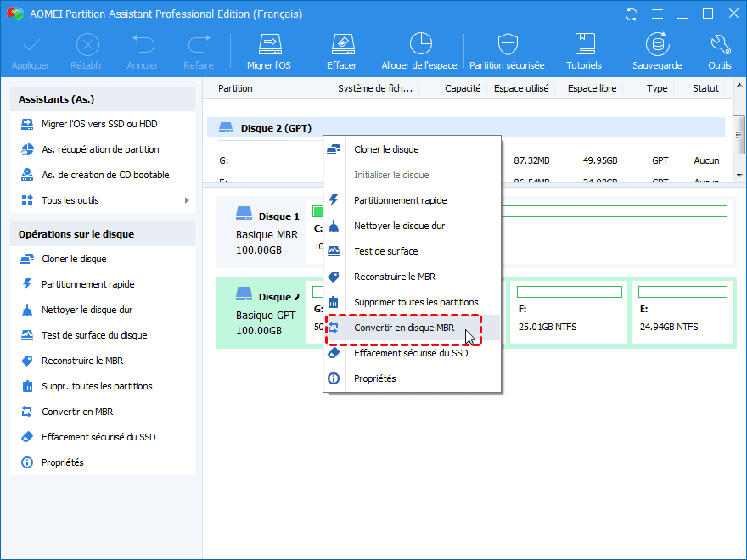Sort by the Capacité column header
This screenshot has height=560, width=747.
coord(463,88)
